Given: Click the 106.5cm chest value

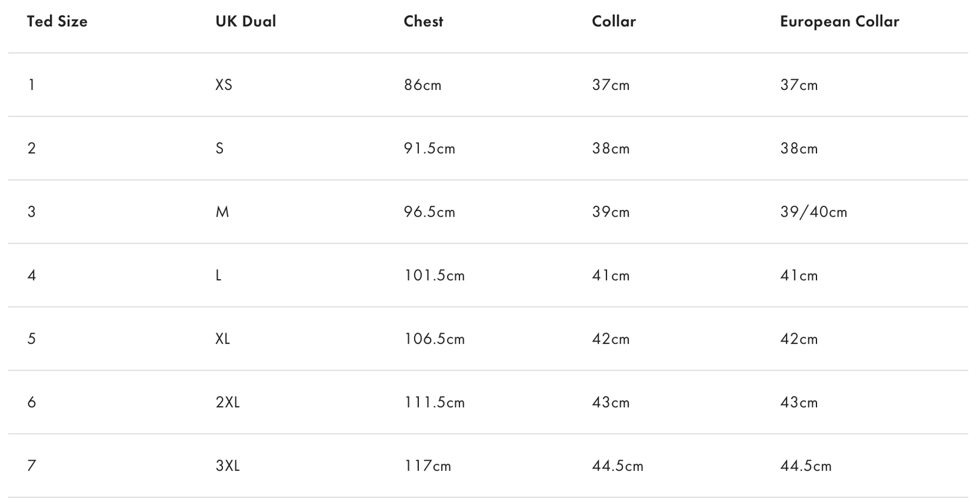Looking at the screenshot, I should pyautogui.click(x=434, y=339).
